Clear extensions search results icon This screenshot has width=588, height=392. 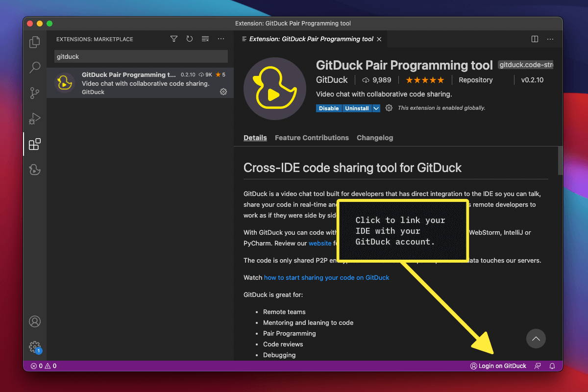pos(205,39)
